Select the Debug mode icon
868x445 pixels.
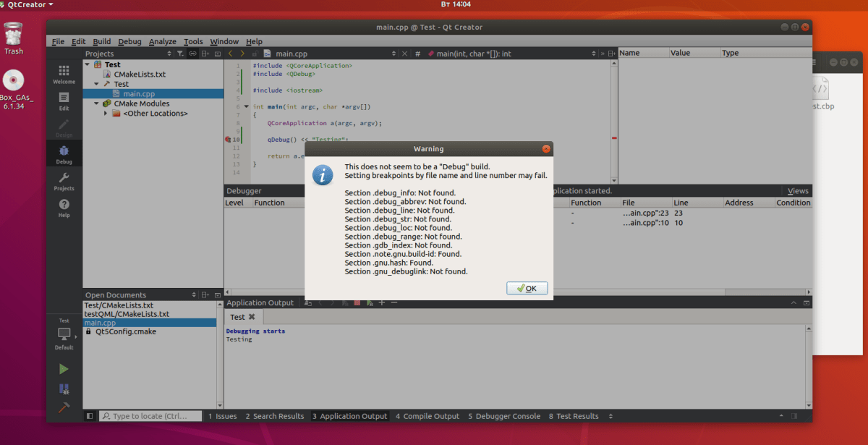coord(64,155)
